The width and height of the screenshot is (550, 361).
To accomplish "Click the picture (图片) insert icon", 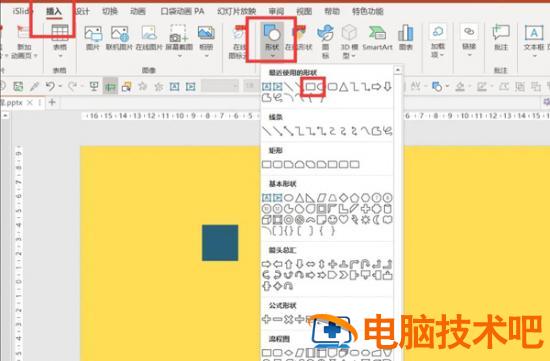I will (x=93, y=38).
